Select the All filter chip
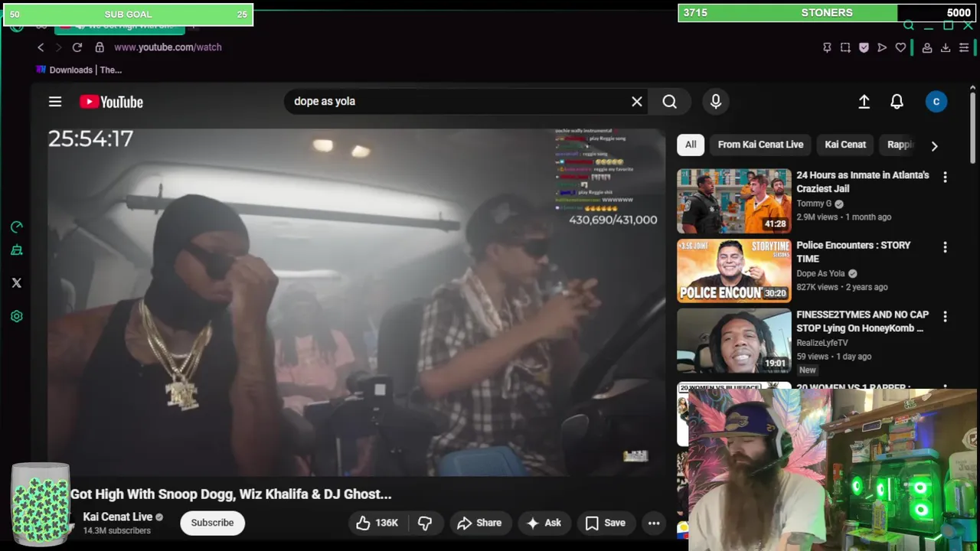This screenshot has height=551, width=980. click(691, 145)
